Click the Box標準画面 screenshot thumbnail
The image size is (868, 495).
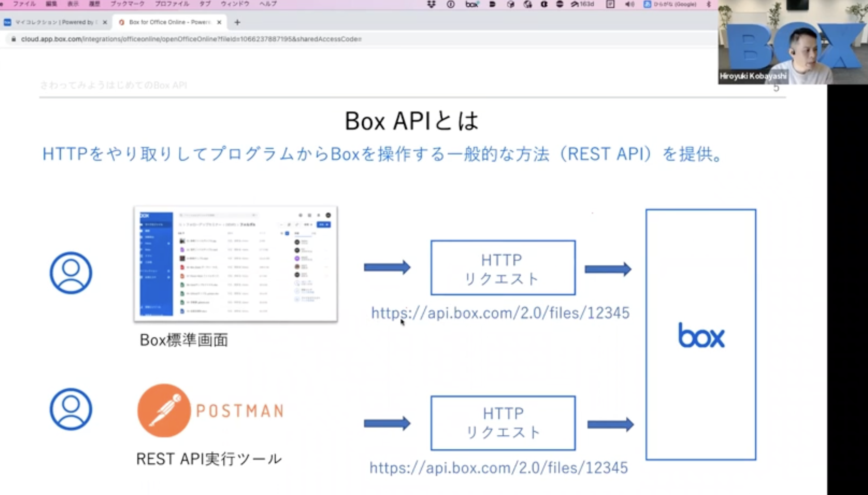click(x=236, y=263)
